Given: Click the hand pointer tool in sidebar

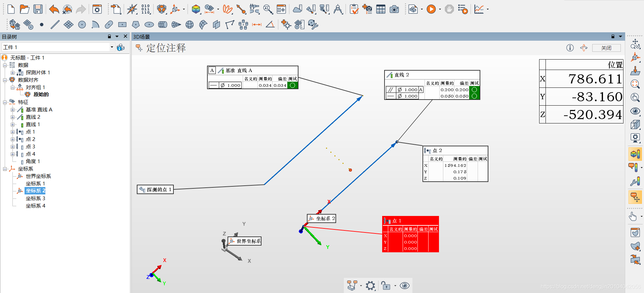Looking at the screenshot, I should [633, 216].
